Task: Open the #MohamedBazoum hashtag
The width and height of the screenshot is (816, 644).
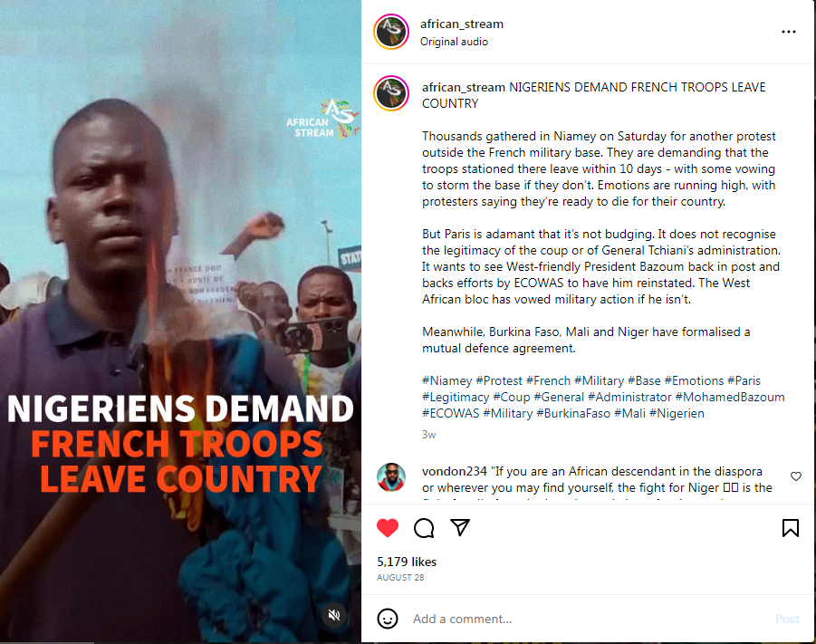Action: (x=730, y=397)
